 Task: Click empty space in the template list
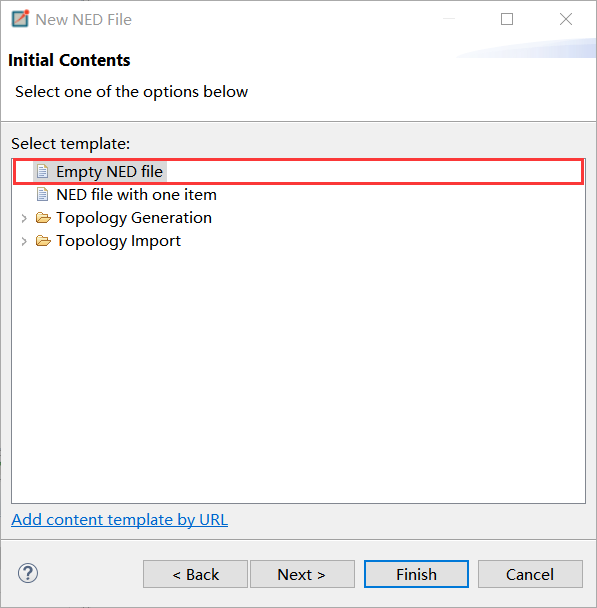(298, 372)
